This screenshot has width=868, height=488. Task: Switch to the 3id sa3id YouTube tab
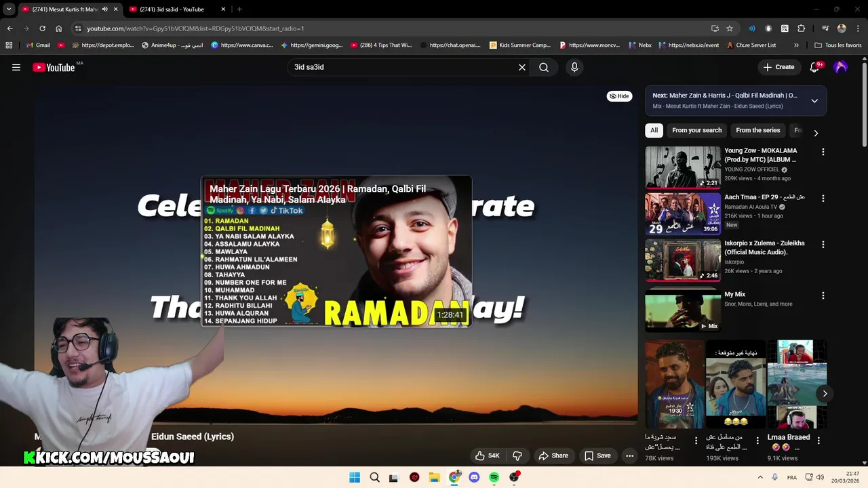click(x=172, y=9)
